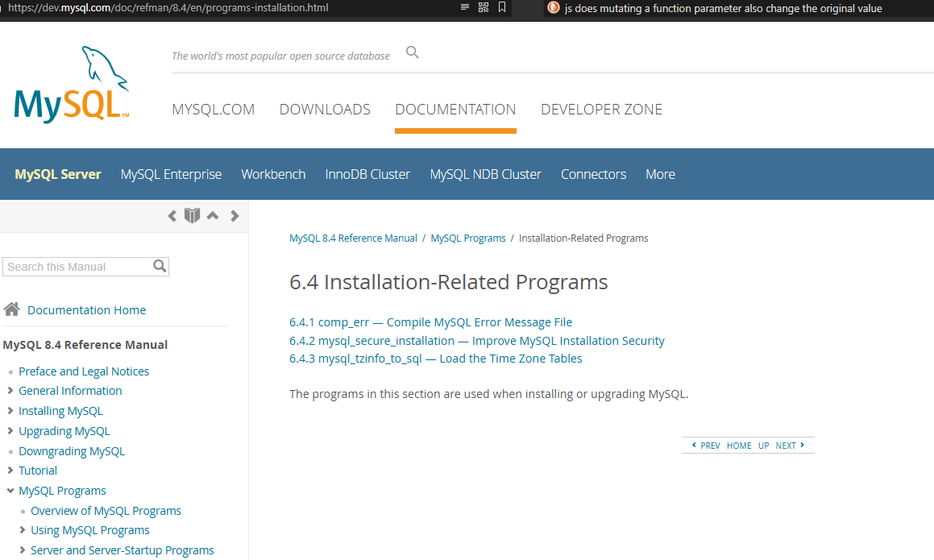Go to next page with right arrow icon
Image resolution: width=934 pixels, height=560 pixels.
(235, 216)
